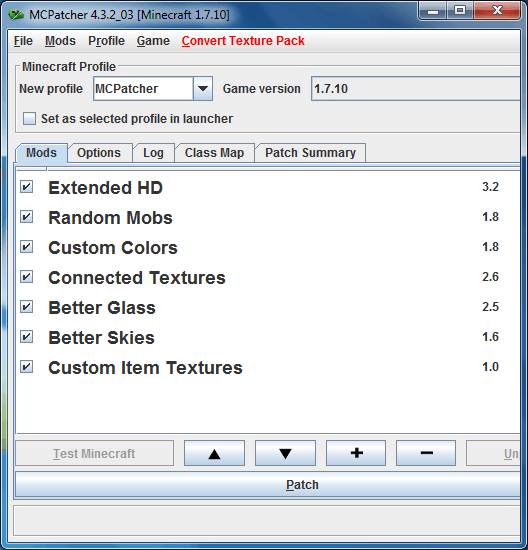Switch to the Class Map tab
Screen dimensions: 528x550
[214, 153]
